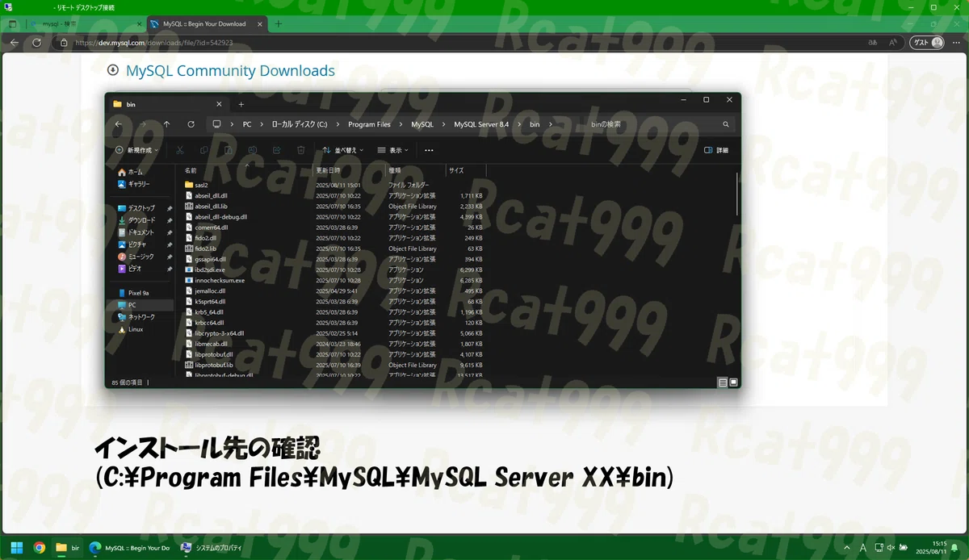Switch to the mysql search browser tab
Image resolution: width=969 pixels, height=560 pixels.
coord(83,24)
